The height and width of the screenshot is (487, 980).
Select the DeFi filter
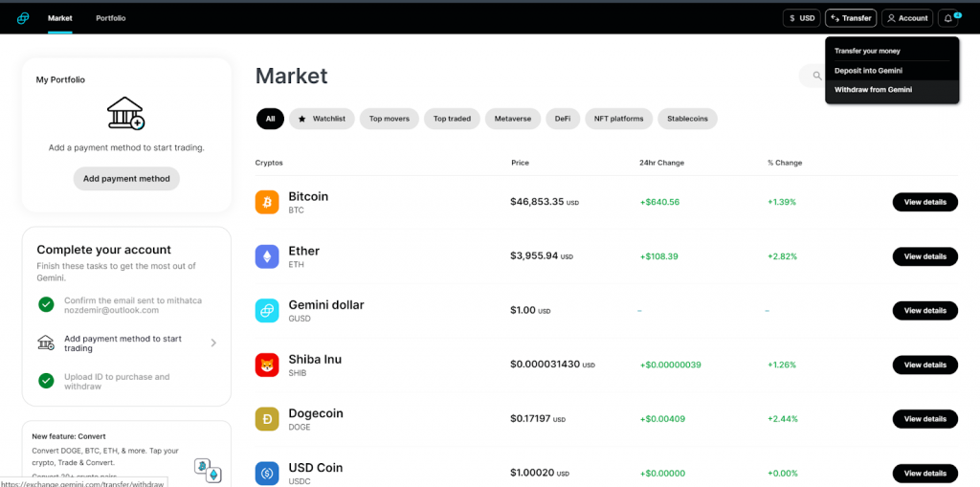(563, 118)
